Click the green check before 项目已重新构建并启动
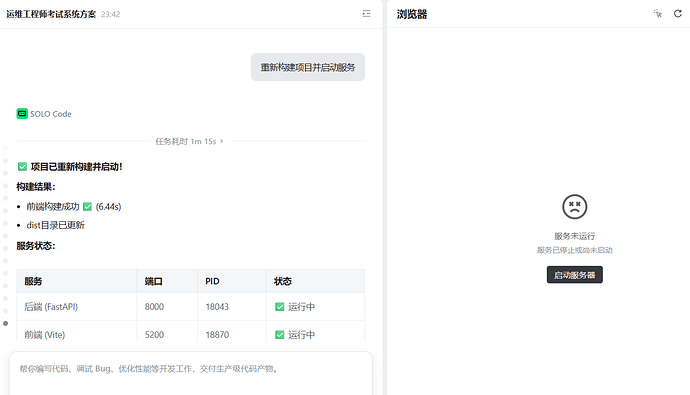Screen dimensions: 690x395 coord(22,167)
